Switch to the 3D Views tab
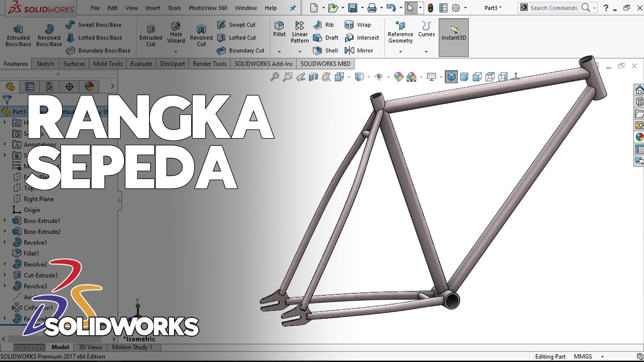The height and width of the screenshot is (362, 644). [x=91, y=347]
